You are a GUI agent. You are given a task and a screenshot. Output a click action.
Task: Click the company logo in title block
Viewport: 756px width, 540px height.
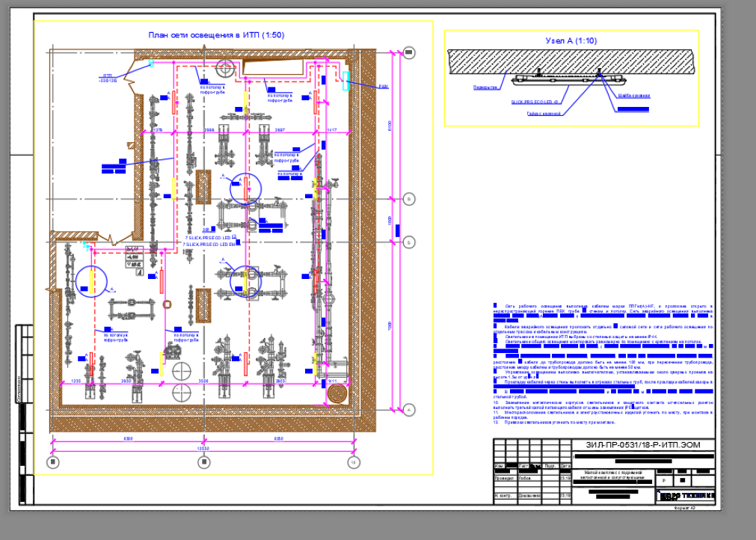click(686, 496)
